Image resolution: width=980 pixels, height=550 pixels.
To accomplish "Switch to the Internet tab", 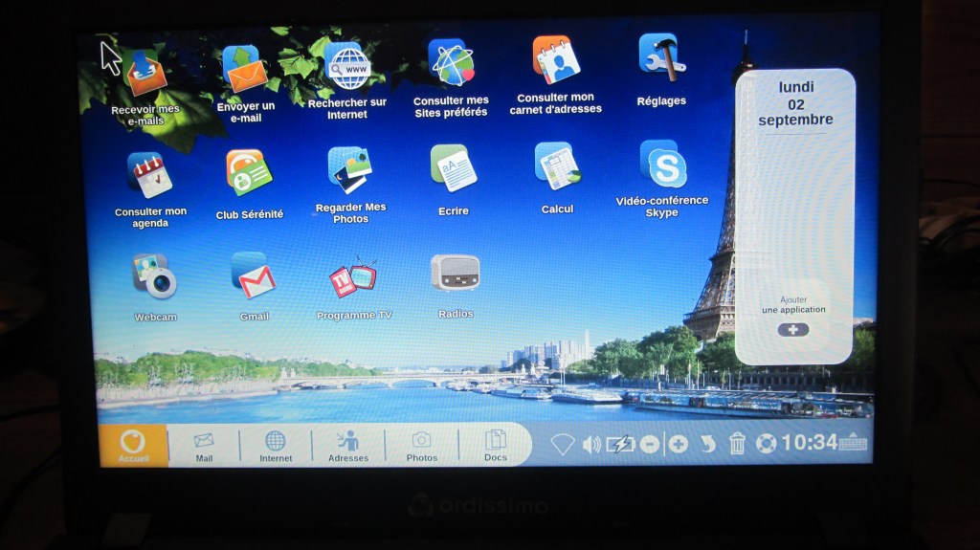I will point(276,445).
